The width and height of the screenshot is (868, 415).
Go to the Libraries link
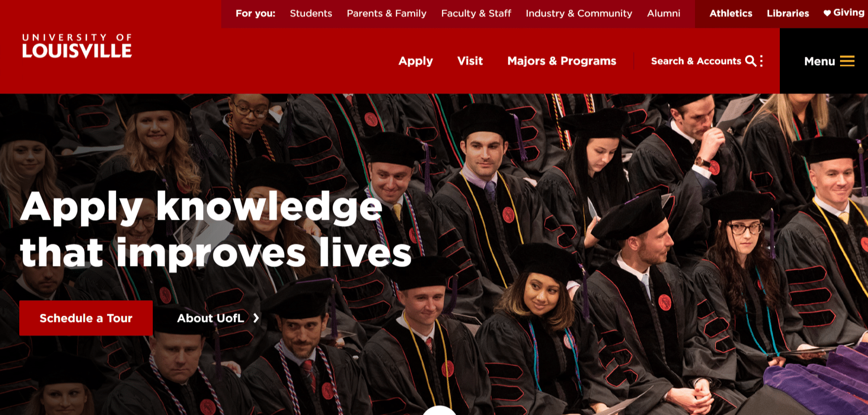click(788, 13)
